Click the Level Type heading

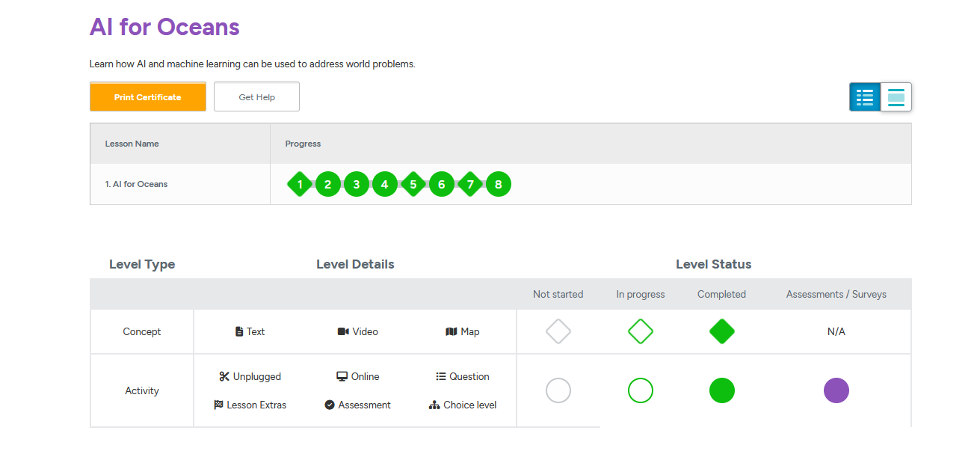point(142,264)
